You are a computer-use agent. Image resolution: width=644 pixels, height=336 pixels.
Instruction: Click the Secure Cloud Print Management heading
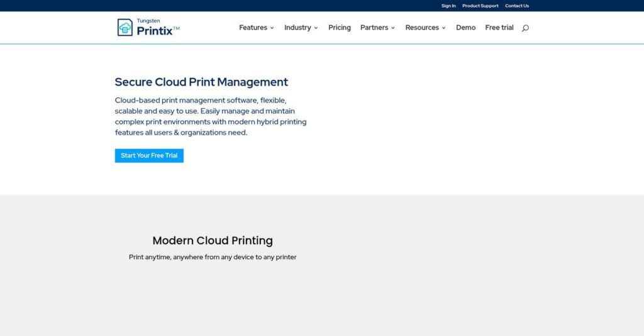(x=201, y=82)
